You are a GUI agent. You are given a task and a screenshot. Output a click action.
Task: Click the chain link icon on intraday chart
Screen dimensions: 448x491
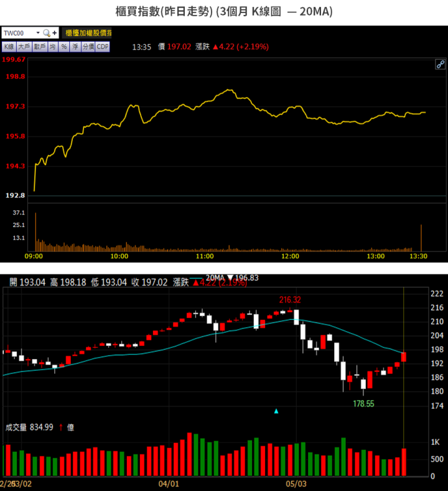pos(440,65)
